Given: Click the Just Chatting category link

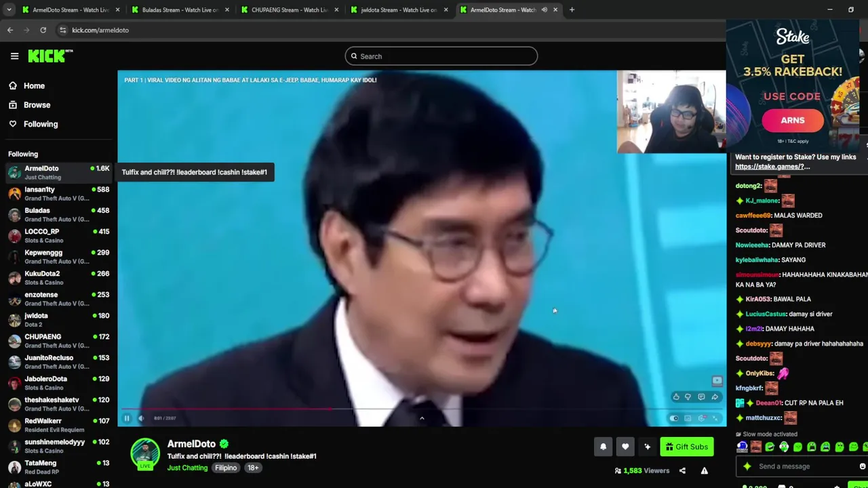Looking at the screenshot, I should [187, 468].
